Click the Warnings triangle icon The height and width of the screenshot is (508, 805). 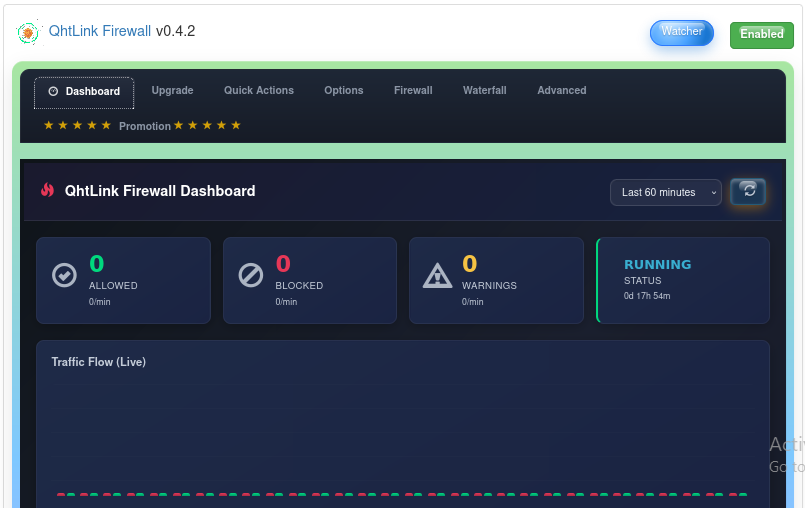(x=437, y=276)
